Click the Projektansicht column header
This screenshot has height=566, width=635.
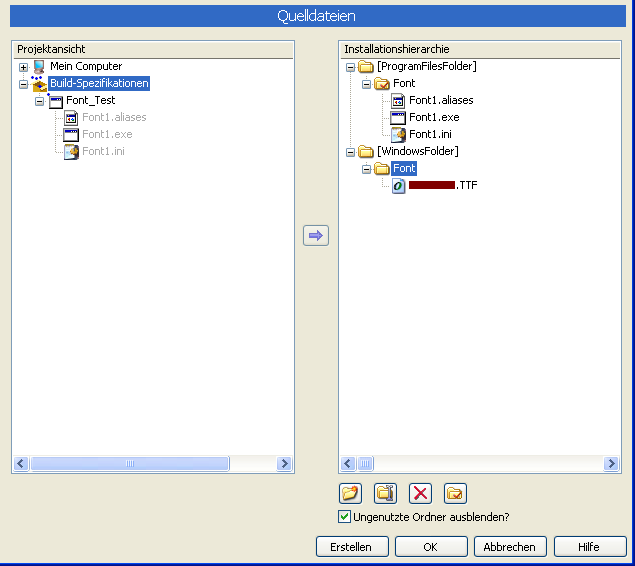[x=153, y=49]
